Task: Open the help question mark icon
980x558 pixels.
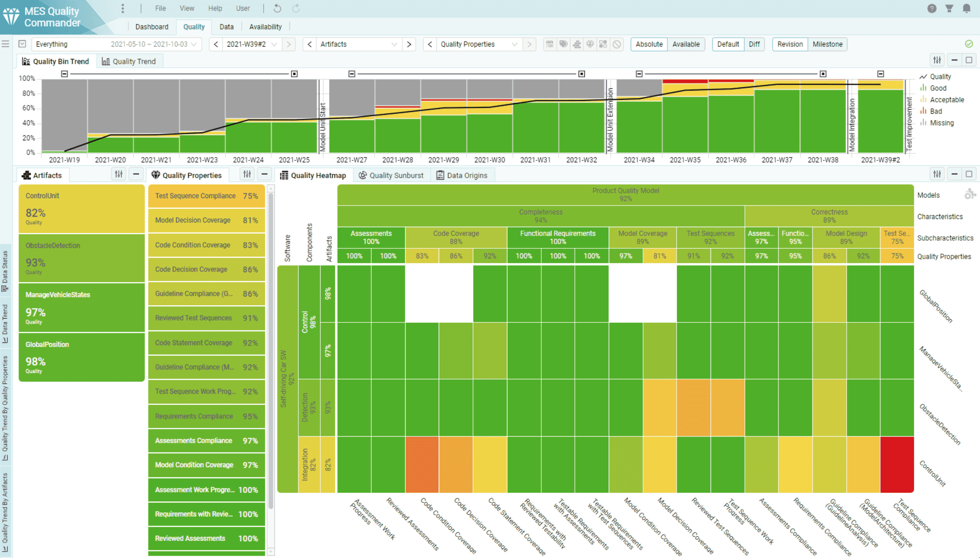Action: [932, 8]
